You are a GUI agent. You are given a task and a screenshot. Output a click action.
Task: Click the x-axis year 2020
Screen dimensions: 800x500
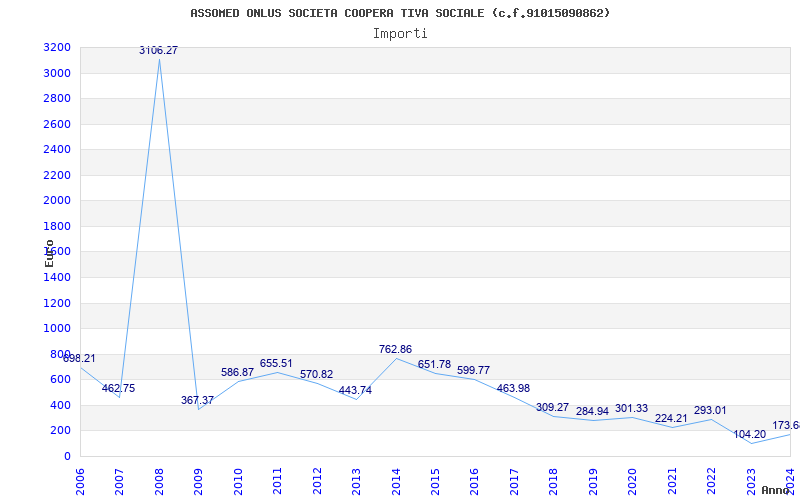pyautogui.click(x=633, y=482)
